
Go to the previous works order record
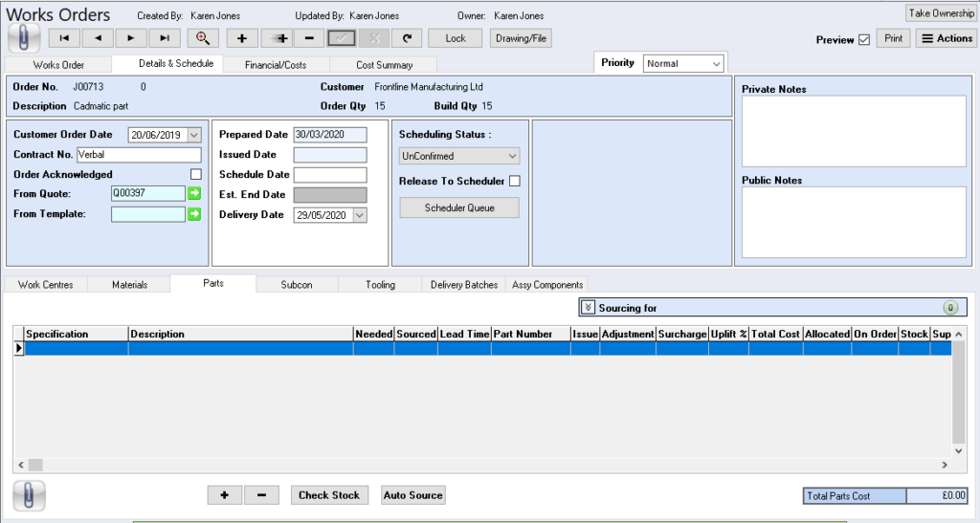[x=98, y=38]
